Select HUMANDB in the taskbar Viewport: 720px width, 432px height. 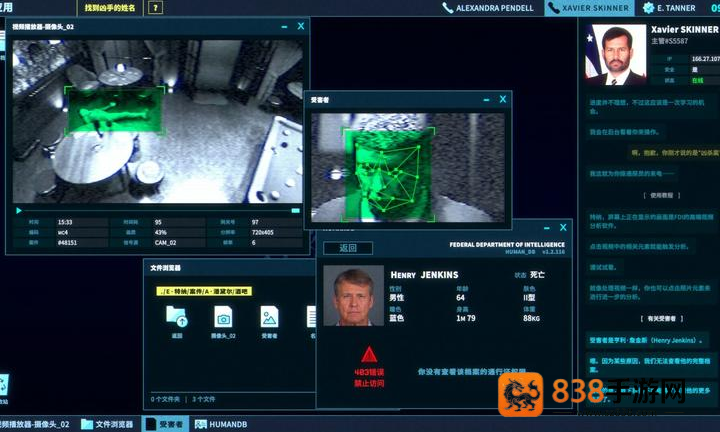click(221, 424)
